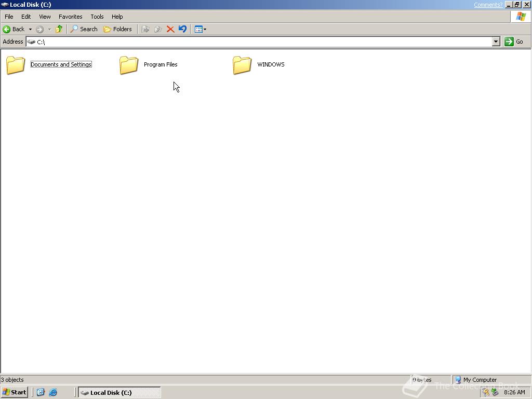Viewport: 532px width, 399px height.
Task: Open the Help menu
Action: [x=117, y=17]
